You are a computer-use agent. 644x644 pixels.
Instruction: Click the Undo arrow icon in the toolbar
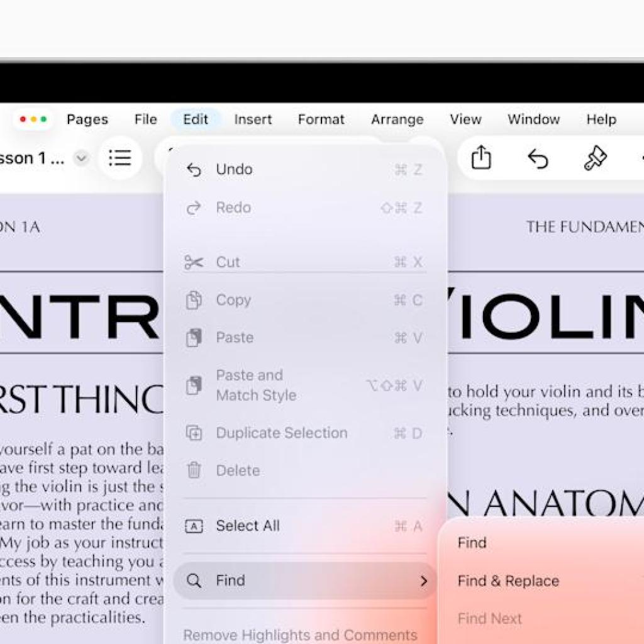coord(538,158)
